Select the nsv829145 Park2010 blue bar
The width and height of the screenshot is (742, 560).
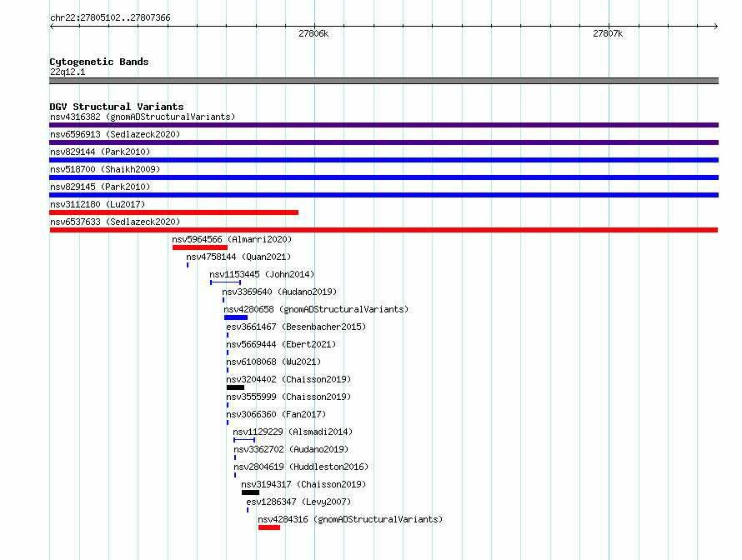click(384, 195)
